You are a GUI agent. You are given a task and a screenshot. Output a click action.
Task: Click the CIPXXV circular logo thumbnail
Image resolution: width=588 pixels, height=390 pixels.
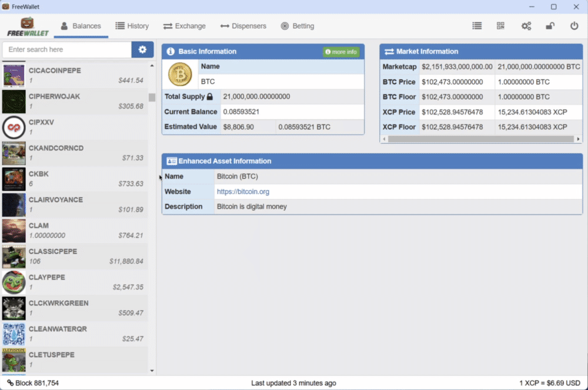point(14,127)
